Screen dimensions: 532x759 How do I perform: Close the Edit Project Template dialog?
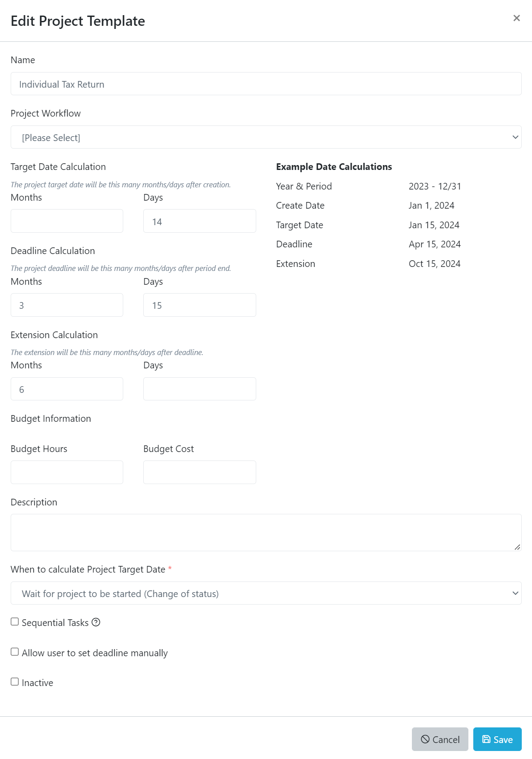pos(516,18)
